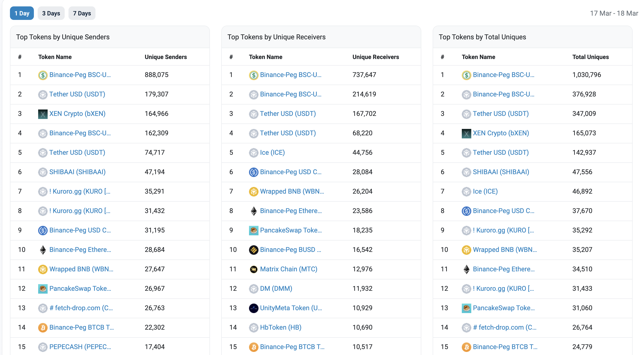Open SHIBAAI (SHIBAAI) link in Senders table

click(77, 172)
